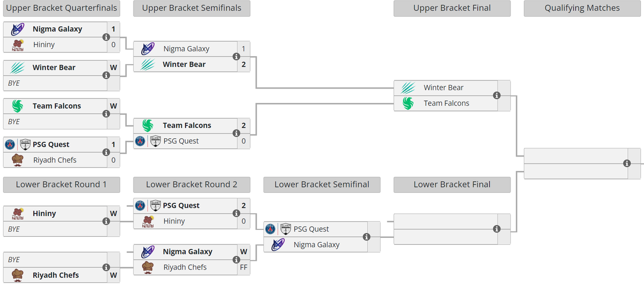
Task: Open info icon for Team Falcons vs PSG Quest
Action: coord(236,133)
